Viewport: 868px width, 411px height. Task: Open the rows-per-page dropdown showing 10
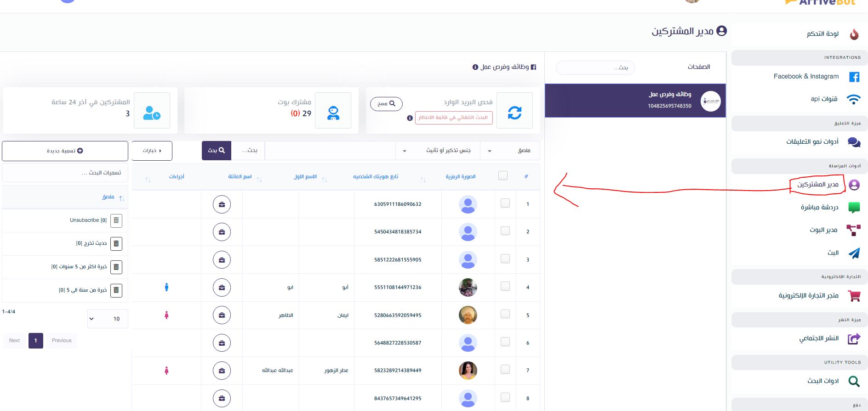point(108,319)
